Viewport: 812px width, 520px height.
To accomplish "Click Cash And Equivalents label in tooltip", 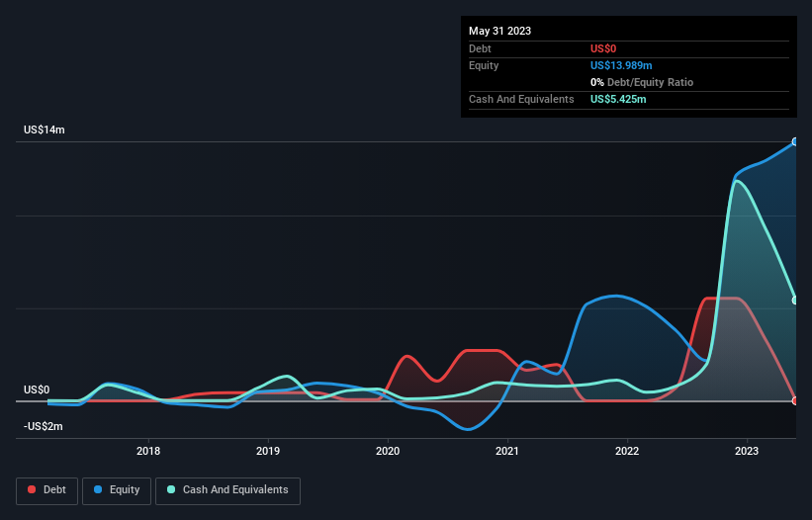I will click(521, 99).
